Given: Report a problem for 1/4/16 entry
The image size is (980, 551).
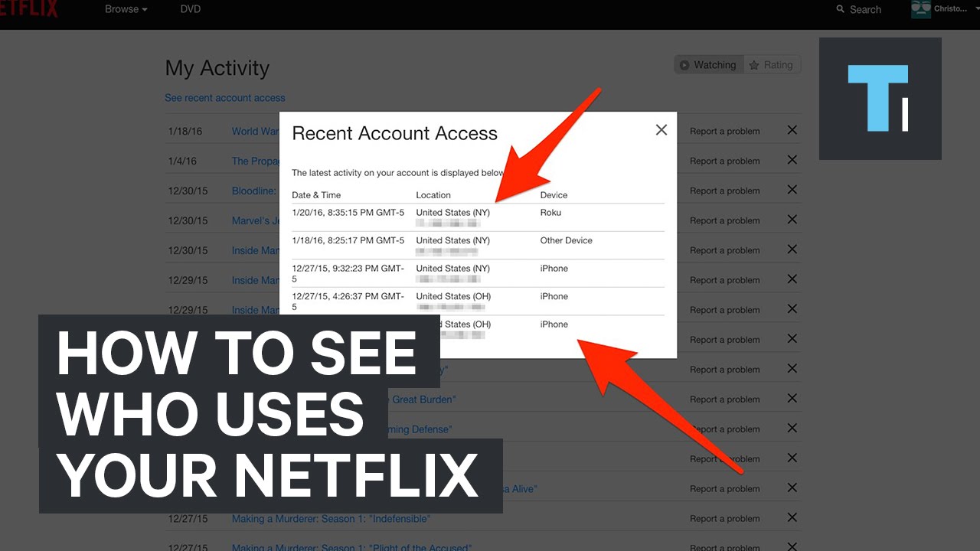Looking at the screenshot, I should (x=725, y=161).
